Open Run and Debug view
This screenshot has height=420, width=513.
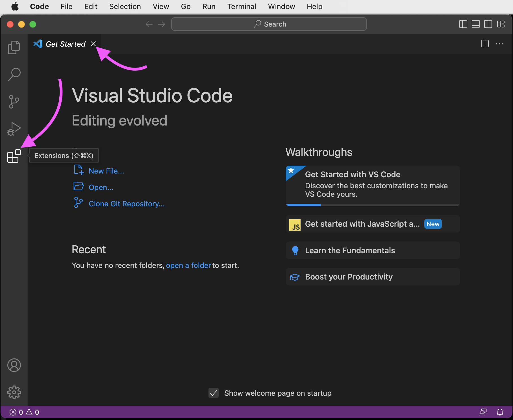click(14, 129)
